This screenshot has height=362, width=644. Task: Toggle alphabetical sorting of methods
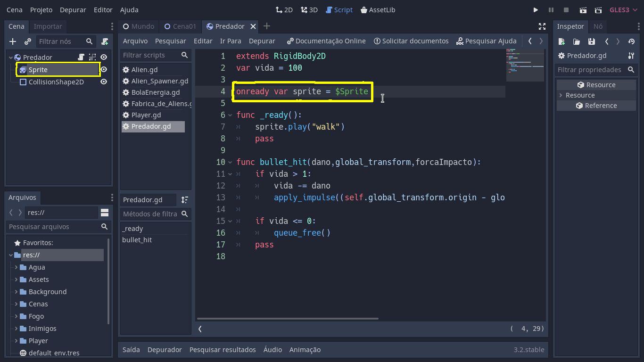point(185,200)
